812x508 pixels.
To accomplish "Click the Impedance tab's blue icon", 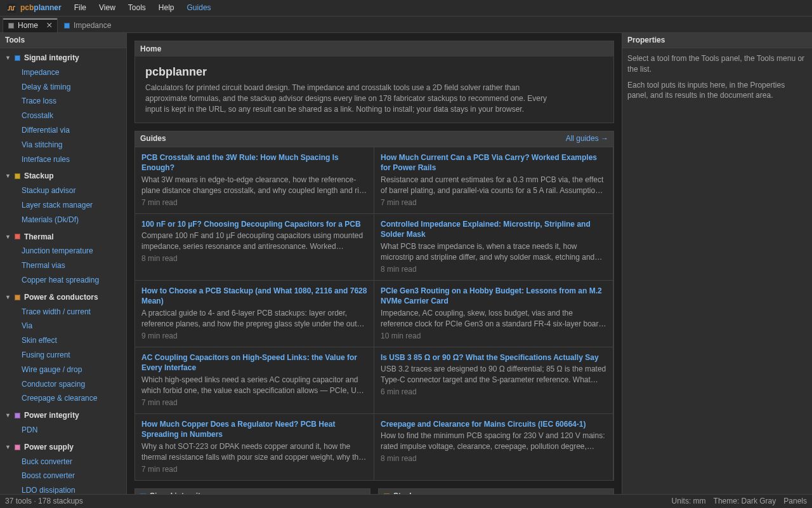I will [x=67, y=25].
